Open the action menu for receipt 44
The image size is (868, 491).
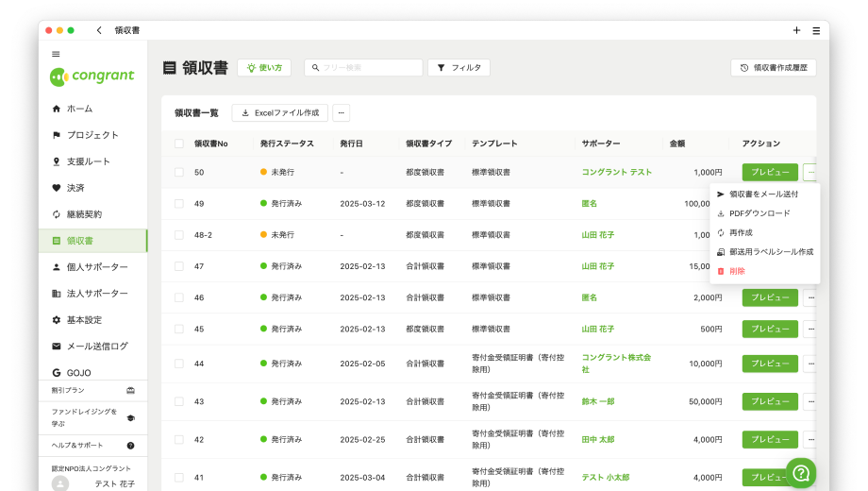pos(810,364)
